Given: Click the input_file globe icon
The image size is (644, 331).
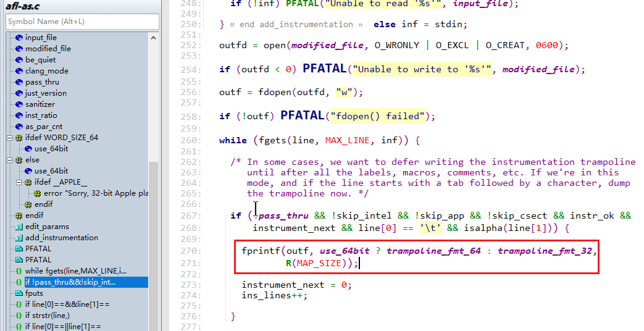Looking at the screenshot, I should click(x=19, y=38).
